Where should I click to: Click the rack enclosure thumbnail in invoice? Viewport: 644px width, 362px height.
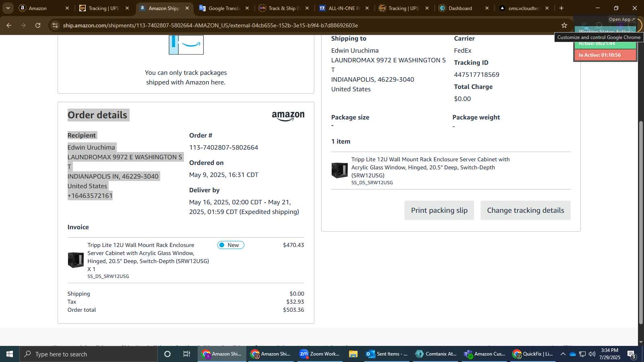point(76,260)
